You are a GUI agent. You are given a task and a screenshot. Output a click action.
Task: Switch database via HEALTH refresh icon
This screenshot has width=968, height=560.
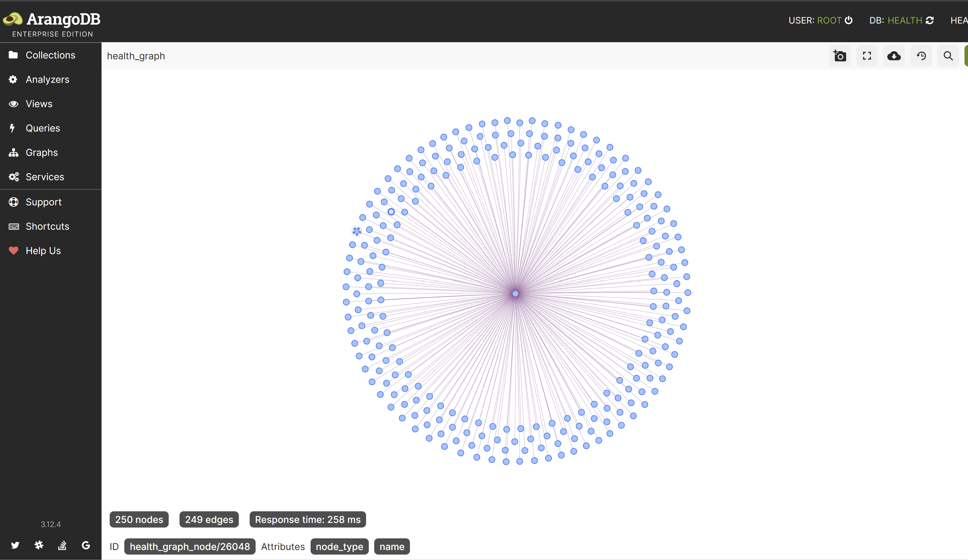coord(930,20)
